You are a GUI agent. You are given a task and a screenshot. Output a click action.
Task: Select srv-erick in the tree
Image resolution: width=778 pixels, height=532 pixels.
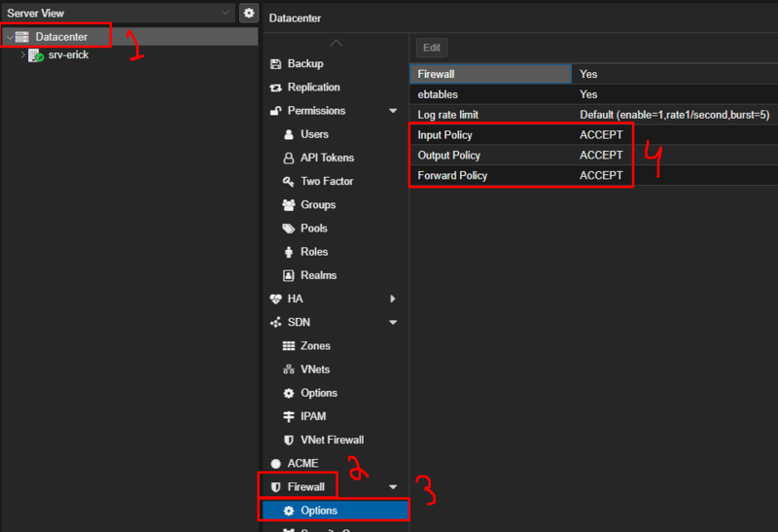[68, 54]
